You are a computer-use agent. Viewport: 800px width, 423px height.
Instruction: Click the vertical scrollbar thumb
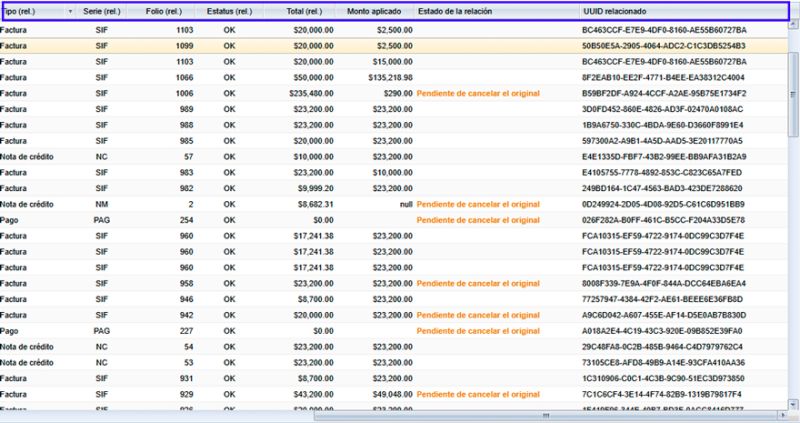pos(793,94)
